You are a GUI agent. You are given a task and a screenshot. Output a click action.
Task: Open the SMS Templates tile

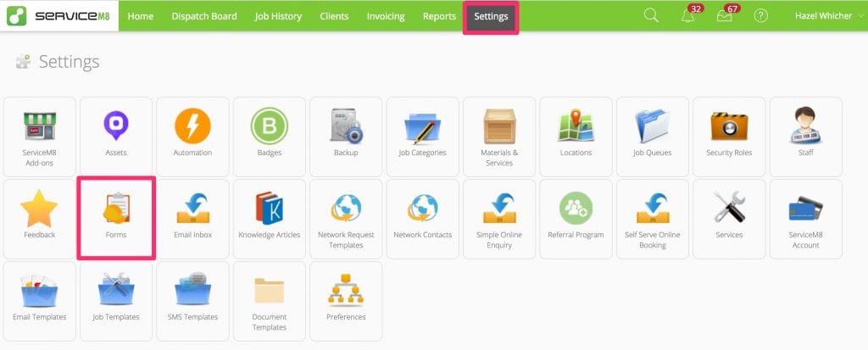pyautogui.click(x=192, y=301)
